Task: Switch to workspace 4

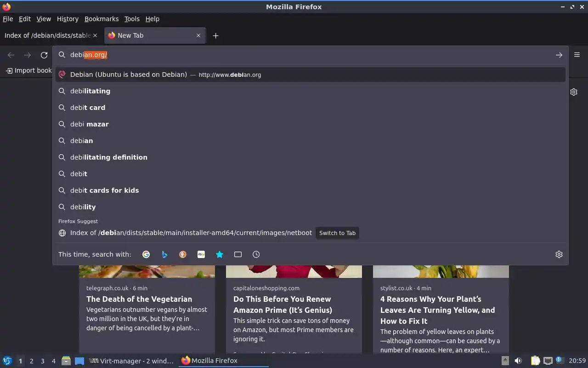Action: [x=53, y=361]
